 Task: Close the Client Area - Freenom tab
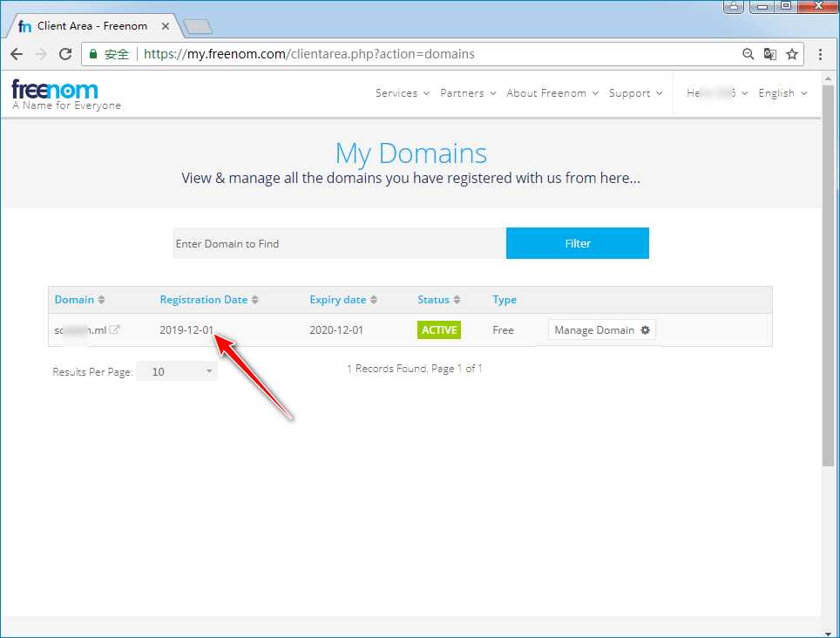pos(166,26)
